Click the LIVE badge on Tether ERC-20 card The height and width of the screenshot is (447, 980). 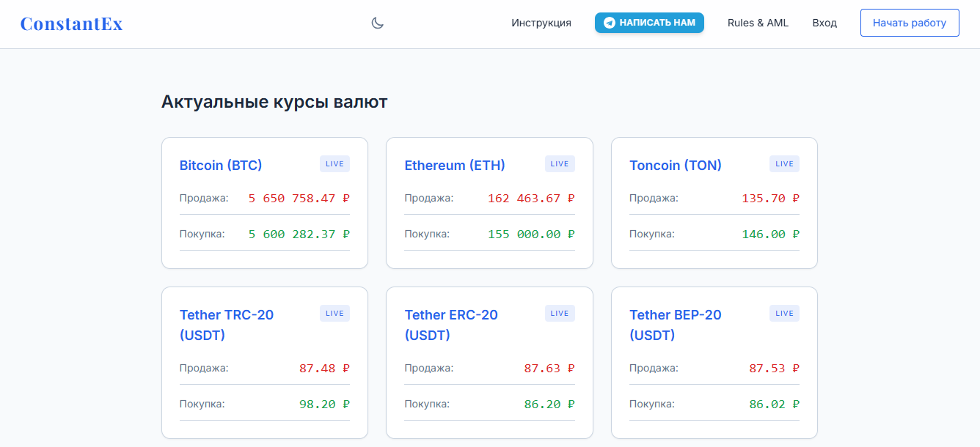point(560,314)
